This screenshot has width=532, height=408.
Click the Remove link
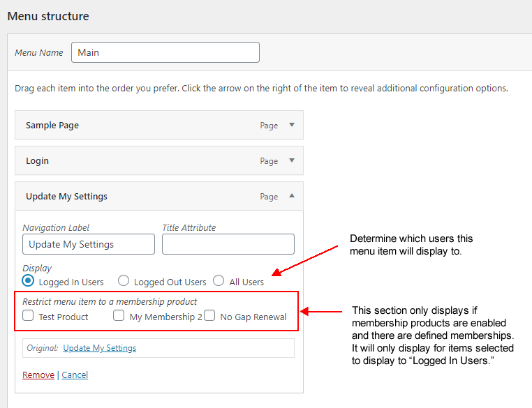(38, 375)
